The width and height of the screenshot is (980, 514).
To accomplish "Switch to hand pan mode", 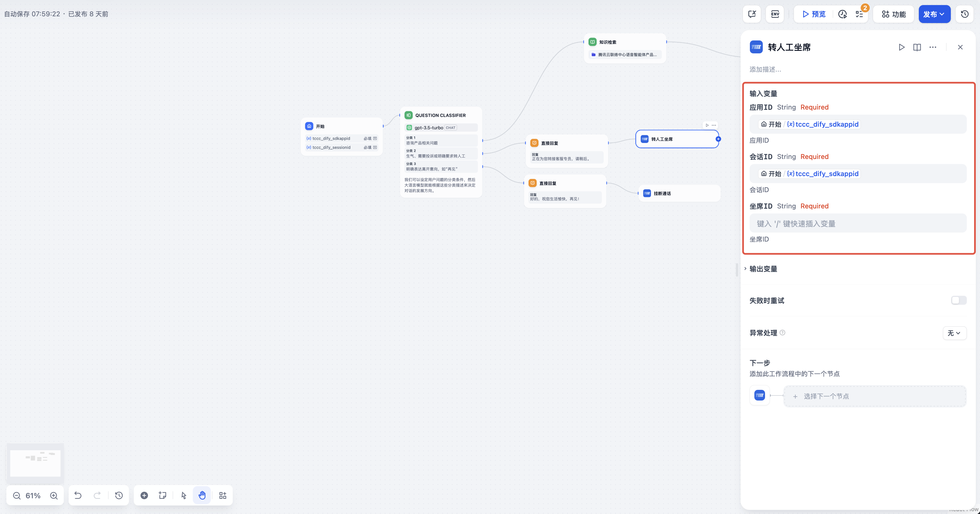I will (x=202, y=495).
